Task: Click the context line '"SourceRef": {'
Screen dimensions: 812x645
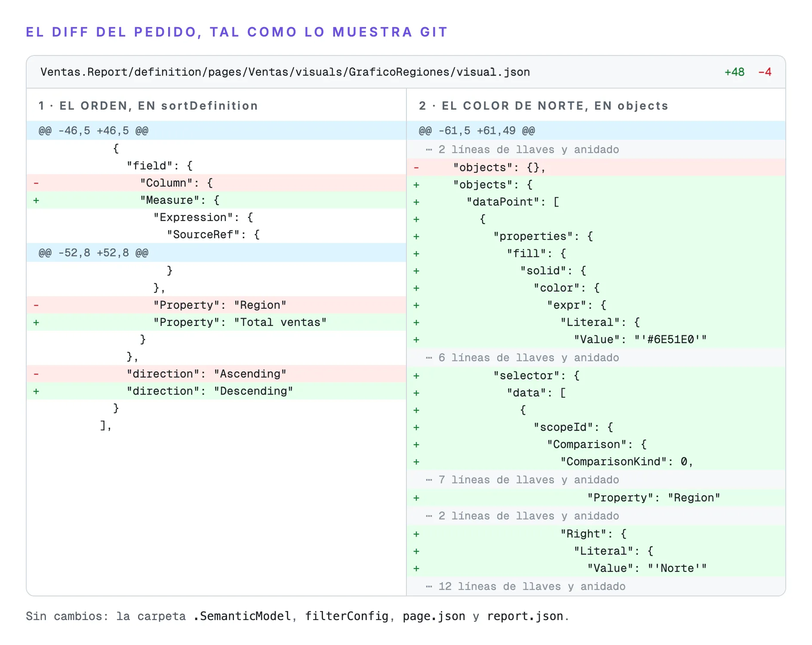Action: point(216,235)
